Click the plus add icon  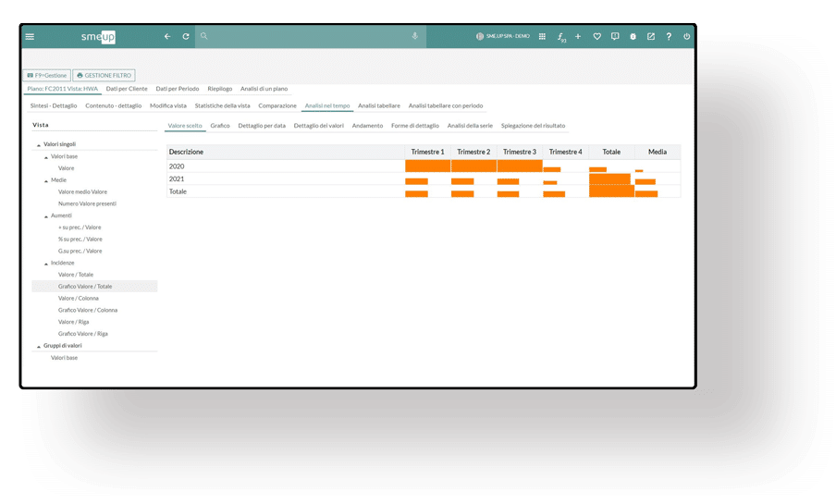pyautogui.click(x=578, y=37)
